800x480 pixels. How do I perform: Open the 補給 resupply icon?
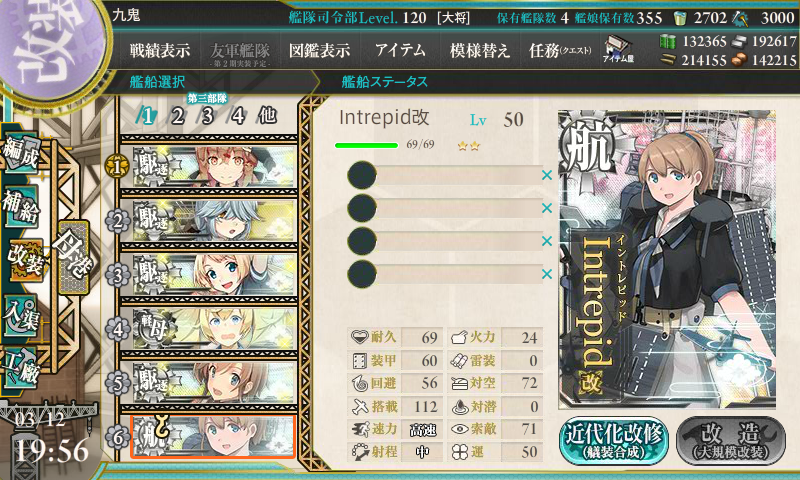click(21, 206)
